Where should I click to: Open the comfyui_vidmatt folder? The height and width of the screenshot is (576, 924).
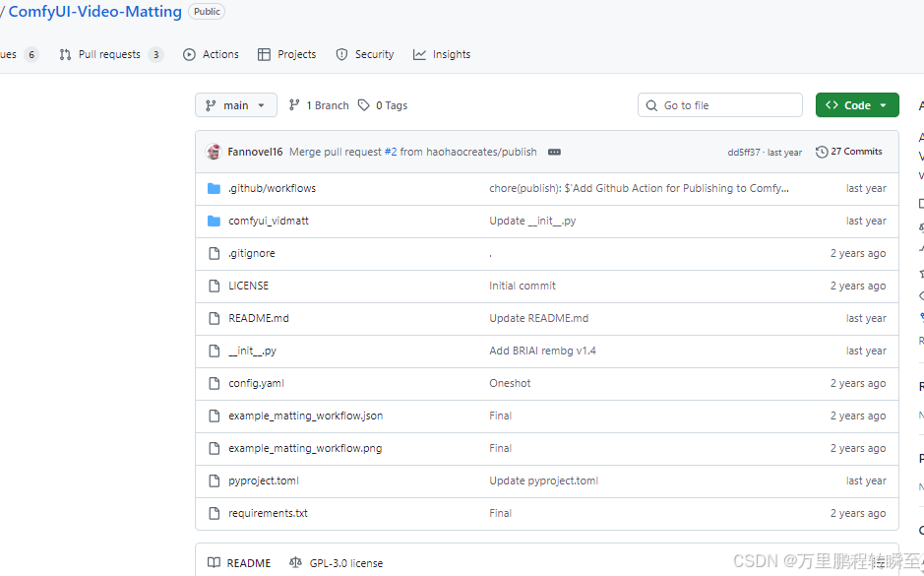coord(268,221)
